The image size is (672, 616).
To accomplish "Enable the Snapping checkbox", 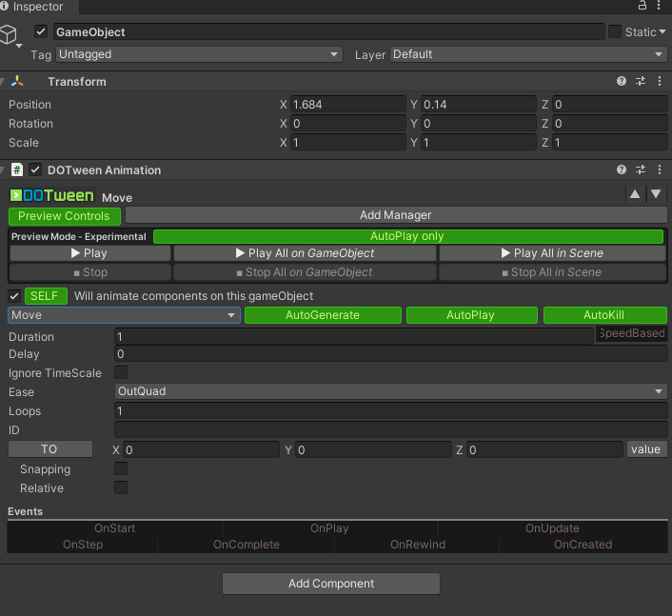I will [x=121, y=468].
